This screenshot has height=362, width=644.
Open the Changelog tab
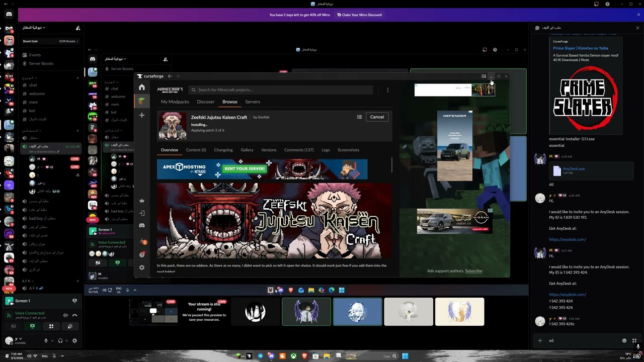tap(223, 150)
